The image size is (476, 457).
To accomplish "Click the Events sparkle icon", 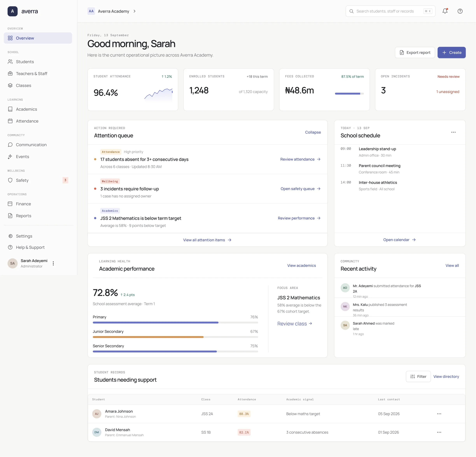I will (x=10, y=157).
